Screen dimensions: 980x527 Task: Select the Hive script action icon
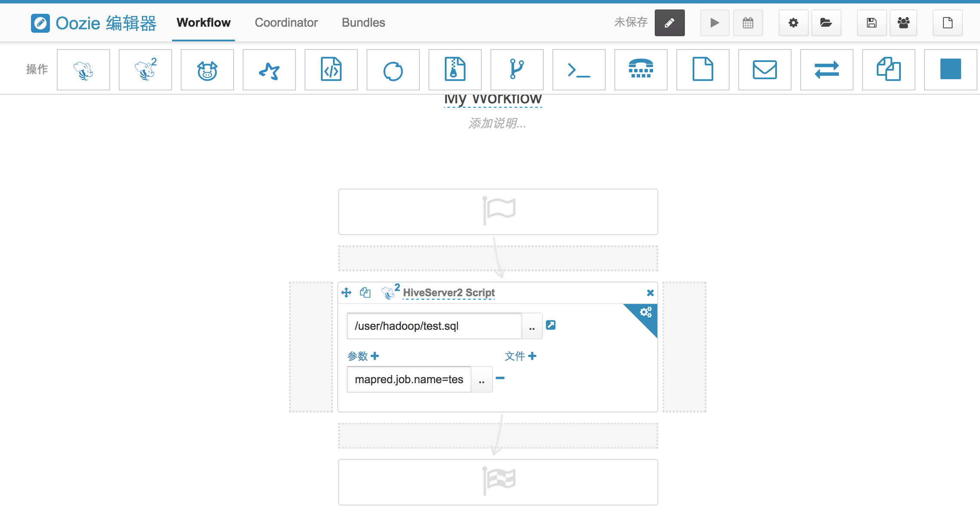83,70
